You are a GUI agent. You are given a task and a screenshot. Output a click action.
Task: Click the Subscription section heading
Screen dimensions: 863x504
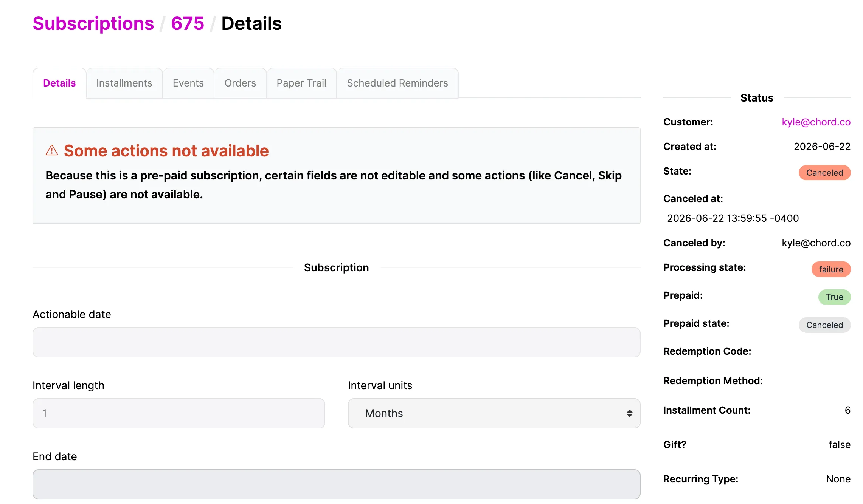336,267
